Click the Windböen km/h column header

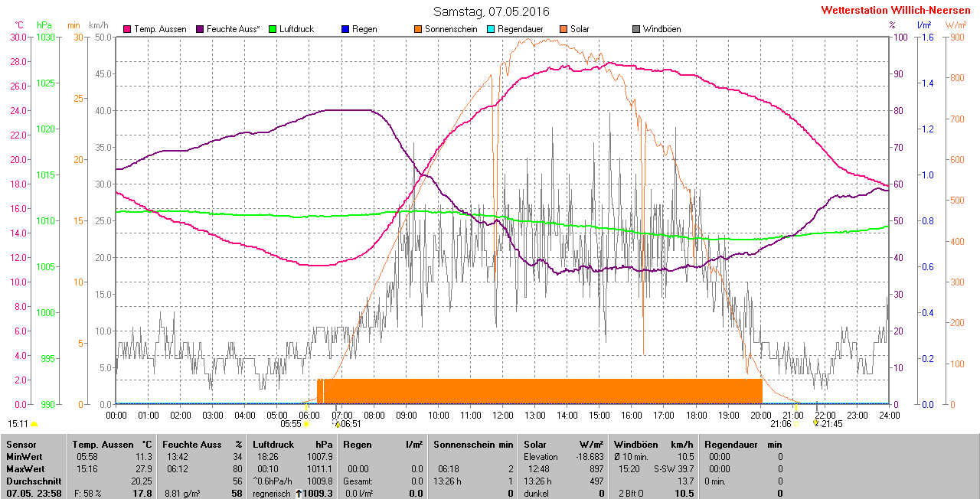click(x=654, y=444)
